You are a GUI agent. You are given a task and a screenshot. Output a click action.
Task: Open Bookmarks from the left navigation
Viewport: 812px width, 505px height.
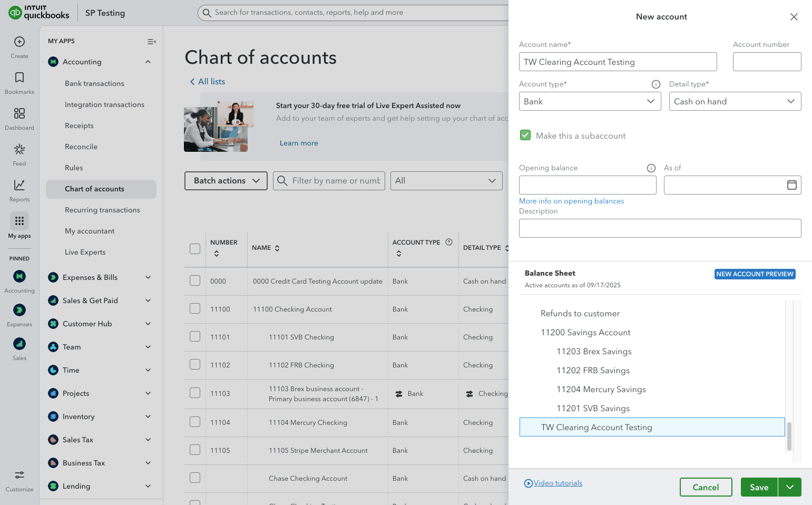(x=19, y=82)
